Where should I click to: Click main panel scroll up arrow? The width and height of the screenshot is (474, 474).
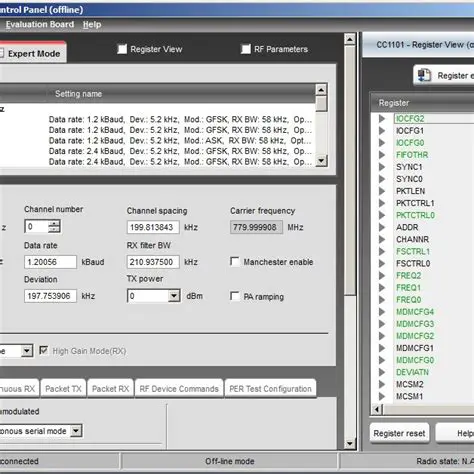350,40
